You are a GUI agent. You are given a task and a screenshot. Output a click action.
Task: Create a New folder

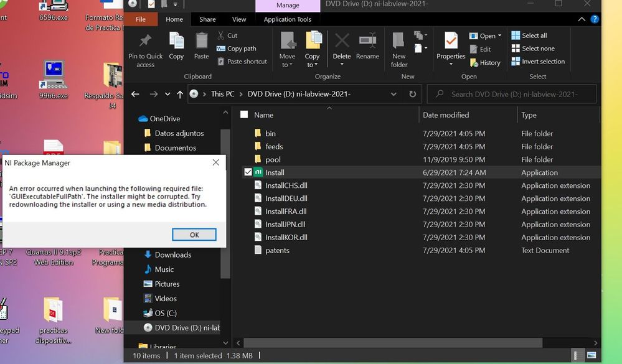[x=398, y=50]
